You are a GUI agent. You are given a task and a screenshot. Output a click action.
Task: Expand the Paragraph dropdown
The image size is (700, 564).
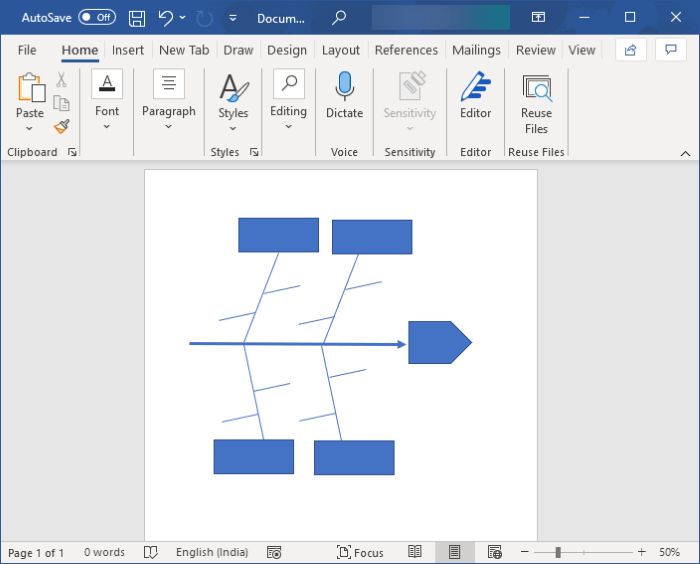(x=168, y=98)
